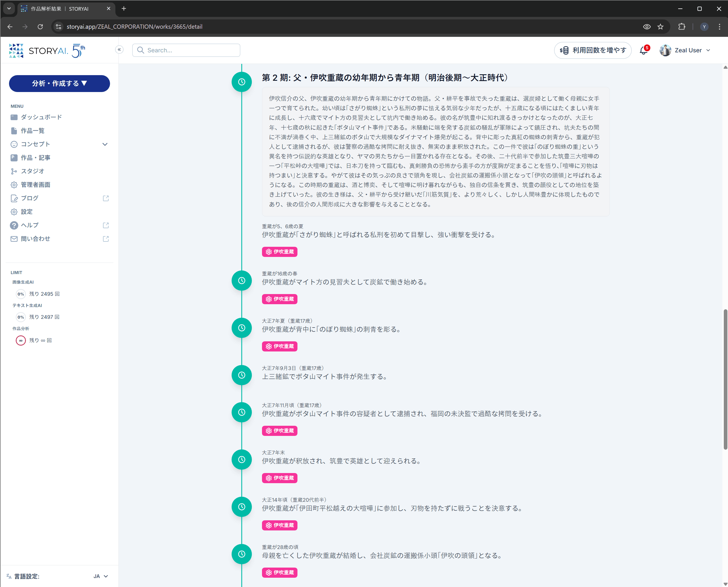Click the page vertical scrollbar thumb

pos(725,379)
